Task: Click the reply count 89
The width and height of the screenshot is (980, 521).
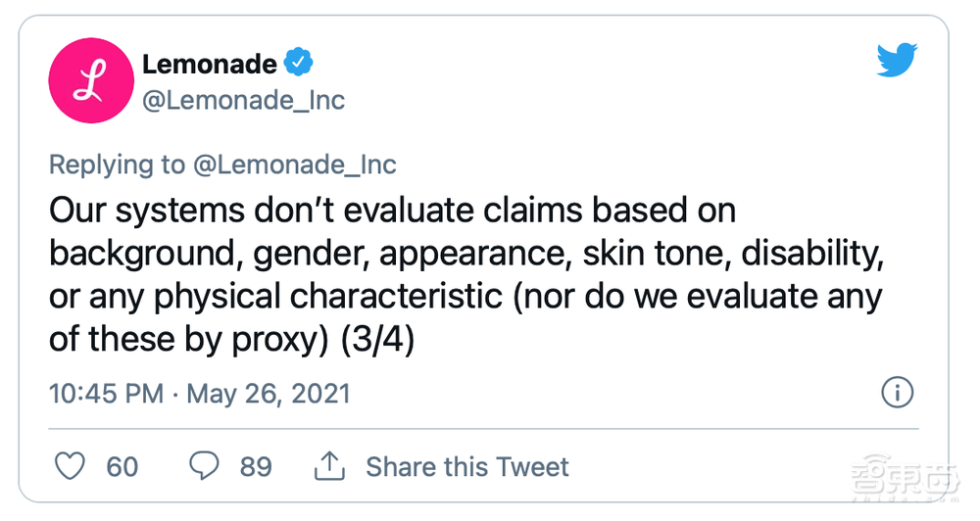Action: point(256,466)
